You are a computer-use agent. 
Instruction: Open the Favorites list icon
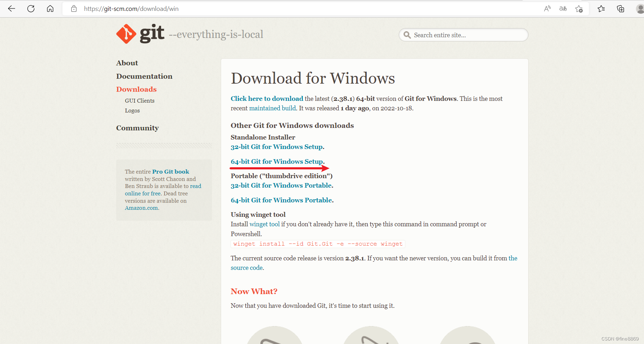pos(601,9)
